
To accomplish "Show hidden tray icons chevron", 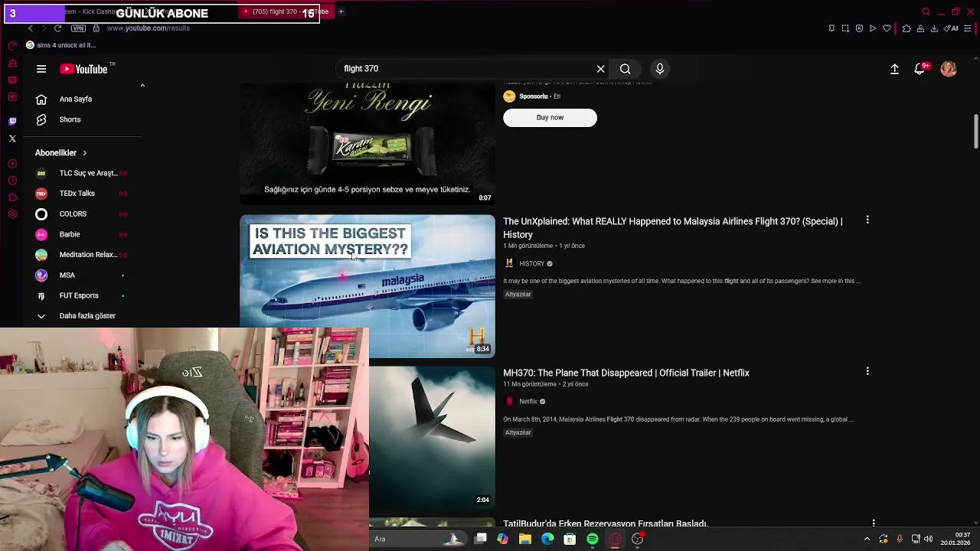I will tap(867, 539).
